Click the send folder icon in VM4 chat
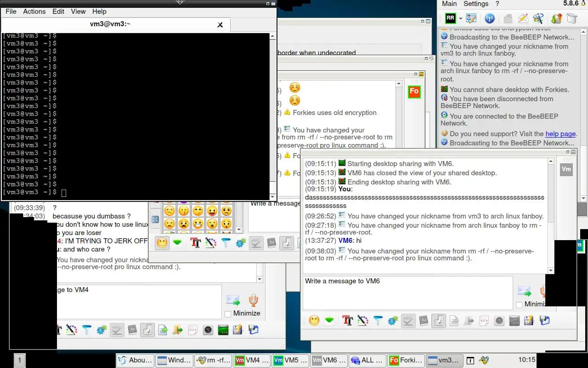Image resolution: width=588 pixels, height=368 pixels. coord(178,330)
